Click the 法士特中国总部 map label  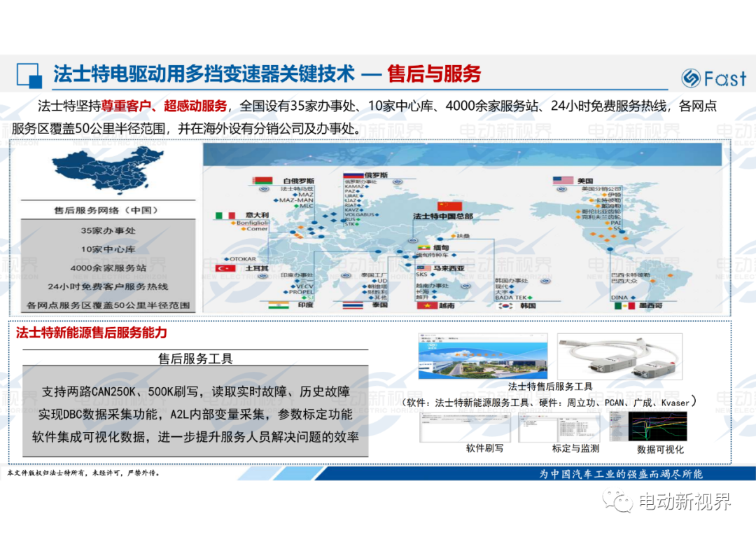442,216
